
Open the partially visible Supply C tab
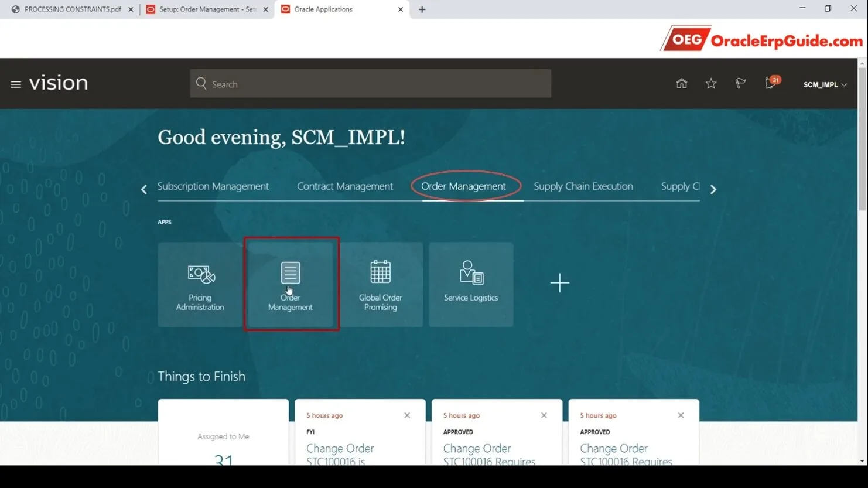pos(680,186)
